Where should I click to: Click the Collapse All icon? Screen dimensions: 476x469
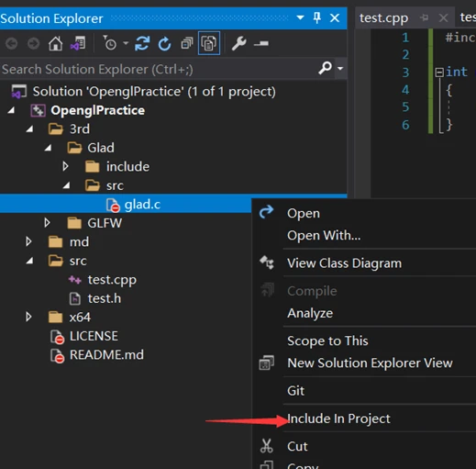point(187,43)
